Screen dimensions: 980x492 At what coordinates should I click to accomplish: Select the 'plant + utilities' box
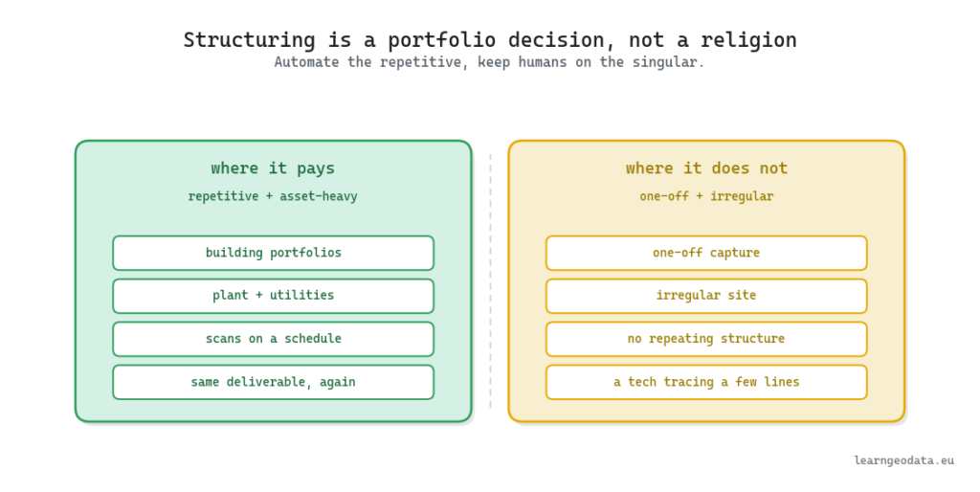coord(273,296)
